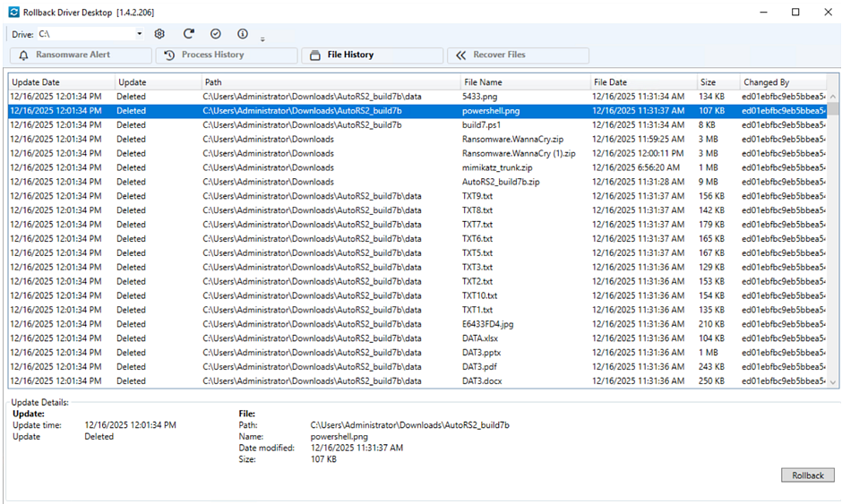Expand the Drive dropdown
The width and height of the screenshot is (842, 504).
coord(139,34)
